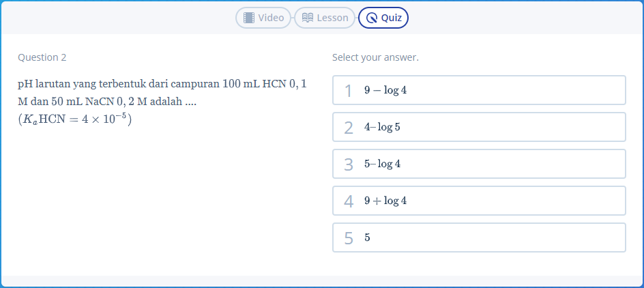Switch to the Video tab label

click(271, 18)
